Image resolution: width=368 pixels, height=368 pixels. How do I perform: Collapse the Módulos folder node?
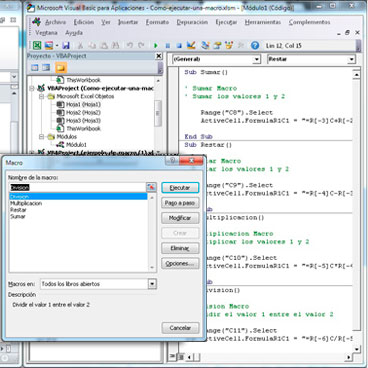tap(41, 137)
